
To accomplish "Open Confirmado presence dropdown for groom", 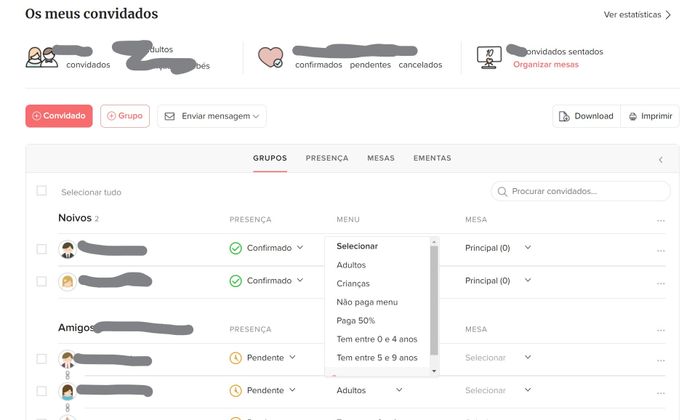I will [267, 248].
